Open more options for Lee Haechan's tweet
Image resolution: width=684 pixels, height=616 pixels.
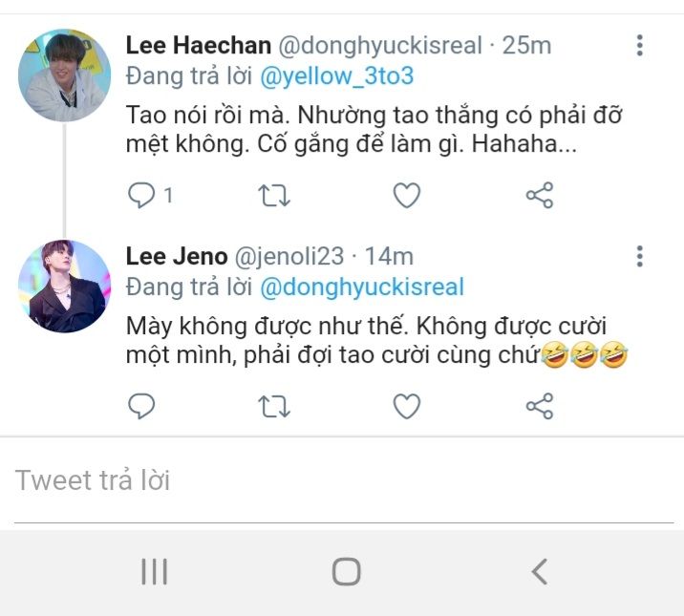pos(639,45)
